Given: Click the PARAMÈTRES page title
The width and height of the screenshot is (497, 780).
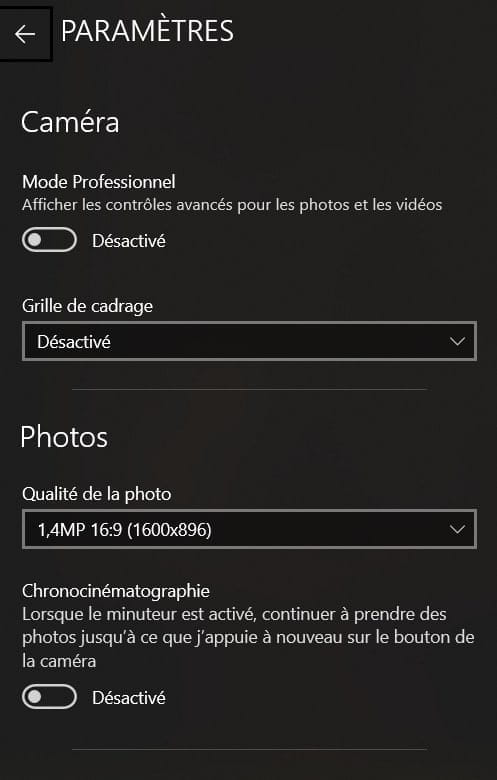Looking at the screenshot, I should [x=147, y=31].
